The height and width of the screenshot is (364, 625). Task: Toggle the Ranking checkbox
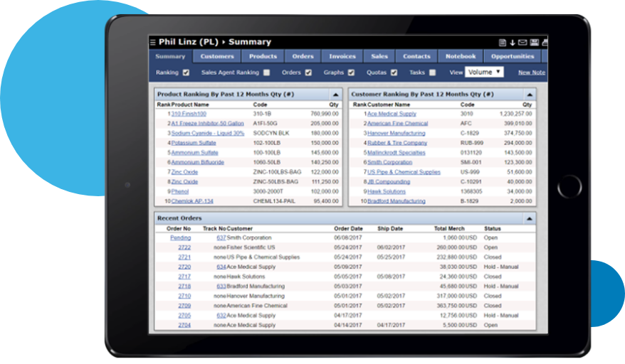pos(186,73)
